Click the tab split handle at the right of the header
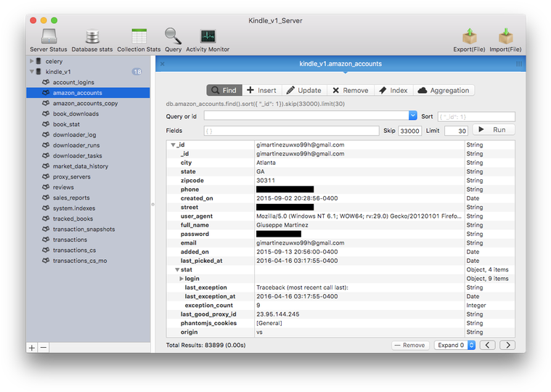The image size is (551, 392). click(518, 64)
